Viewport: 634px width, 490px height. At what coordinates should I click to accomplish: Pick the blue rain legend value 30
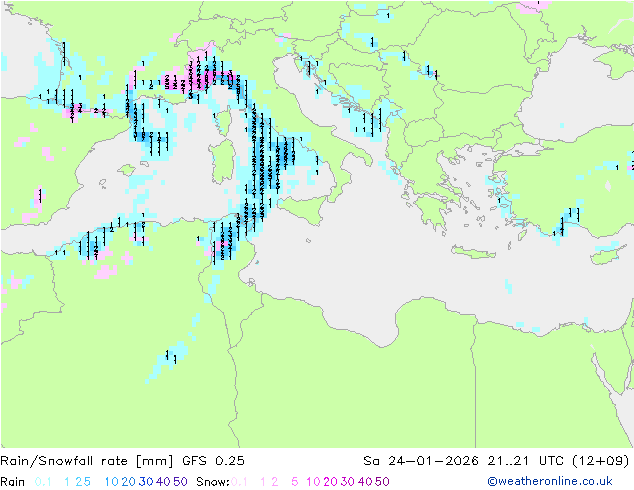tap(146, 482)
